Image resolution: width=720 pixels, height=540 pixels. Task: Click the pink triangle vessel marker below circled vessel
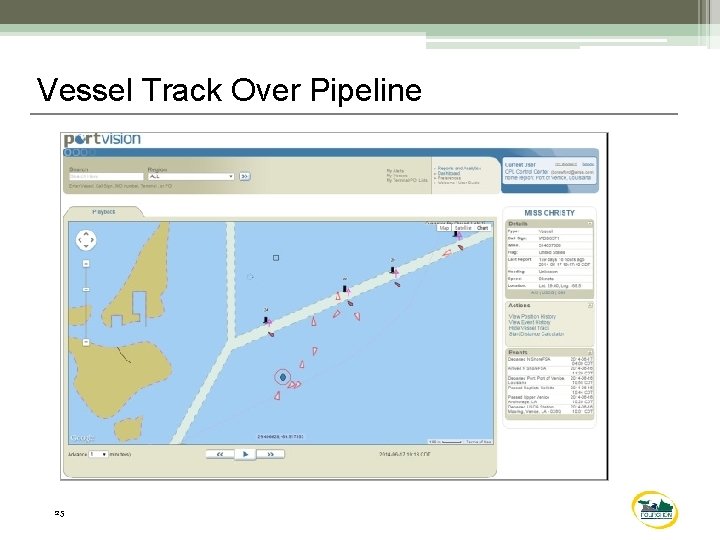(277, 395)
